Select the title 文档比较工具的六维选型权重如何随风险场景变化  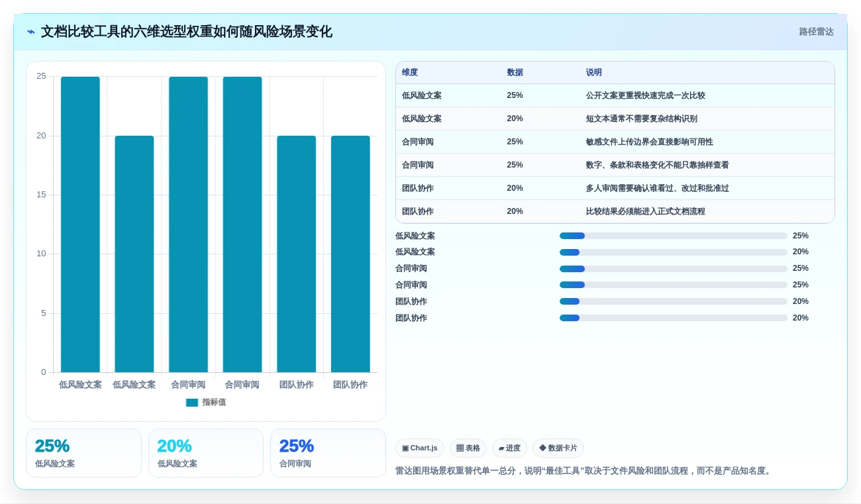(187, 32)
